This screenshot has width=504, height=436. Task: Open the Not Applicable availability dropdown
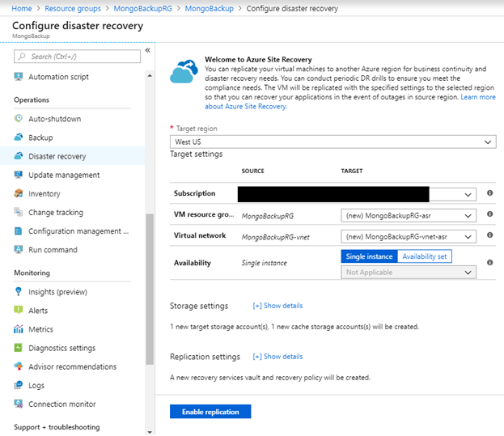pyautogui.click(x=409, y=272)
